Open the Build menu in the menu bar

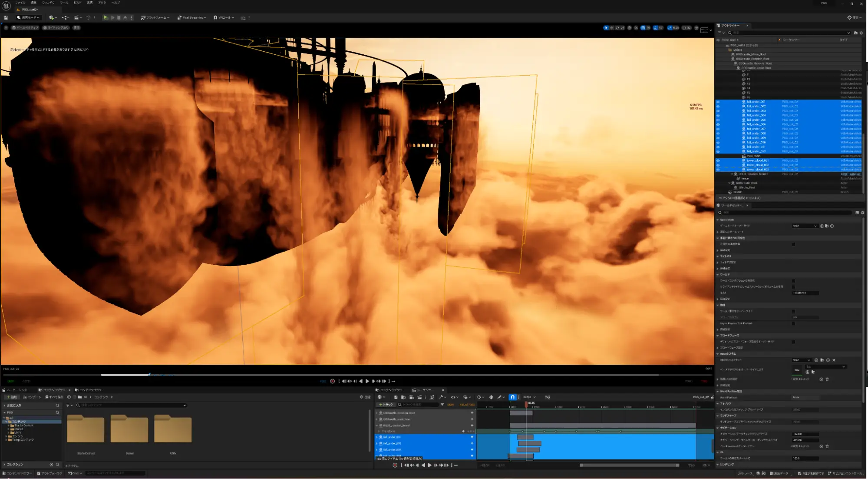[x=77, y=3]
